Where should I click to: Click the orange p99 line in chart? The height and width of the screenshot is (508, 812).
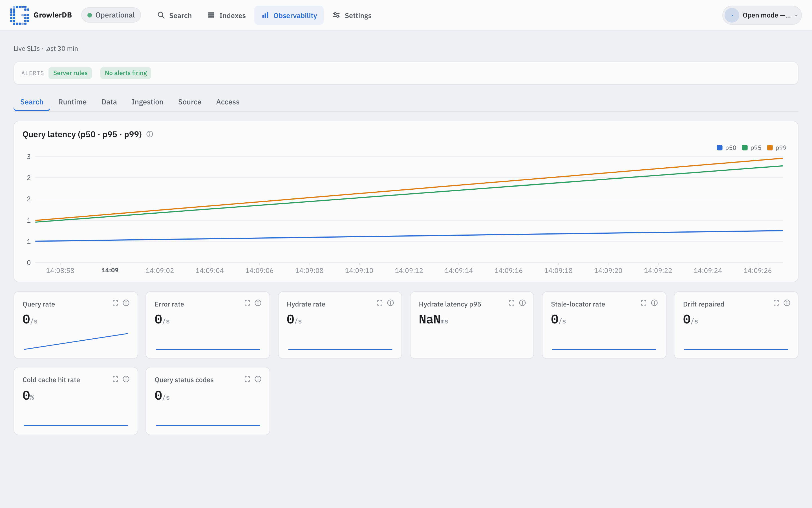(x=409, y=189)
